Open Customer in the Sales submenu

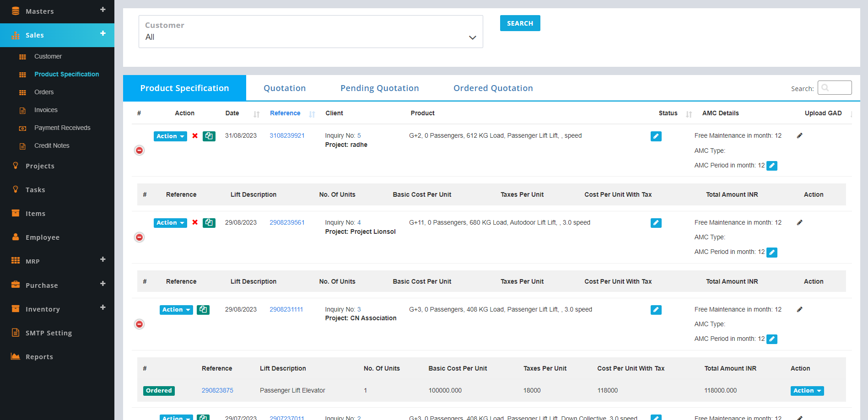48,56
